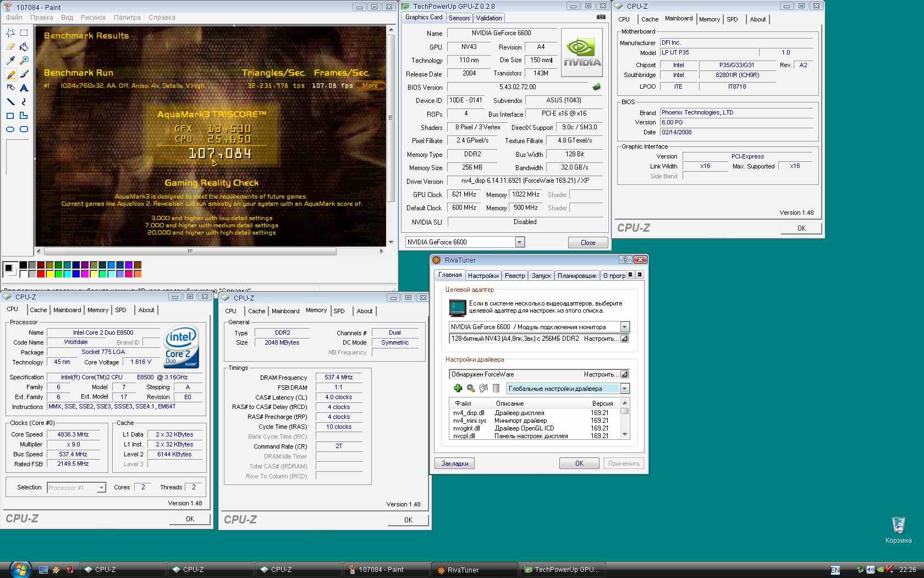This screenshot has height=578, width=924.
Task: Select the Brush tool in Paint
Action: 24,74
